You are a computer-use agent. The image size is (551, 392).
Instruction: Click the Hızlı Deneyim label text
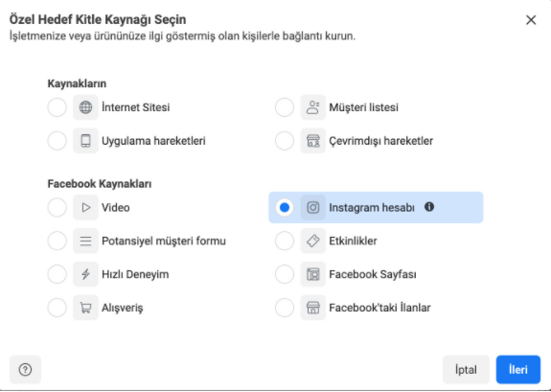pos(135,274)
